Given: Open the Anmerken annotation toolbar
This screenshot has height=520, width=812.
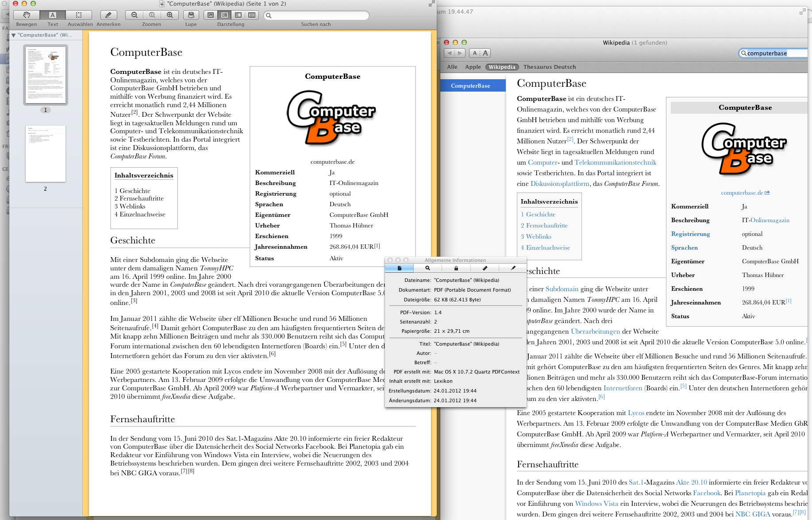Looking at the screenshot, I should (108, 15).
